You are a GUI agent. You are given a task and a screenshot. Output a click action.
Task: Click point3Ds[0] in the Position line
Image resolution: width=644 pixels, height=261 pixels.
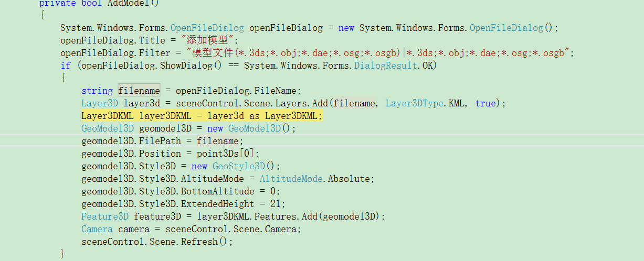[228, 154]
